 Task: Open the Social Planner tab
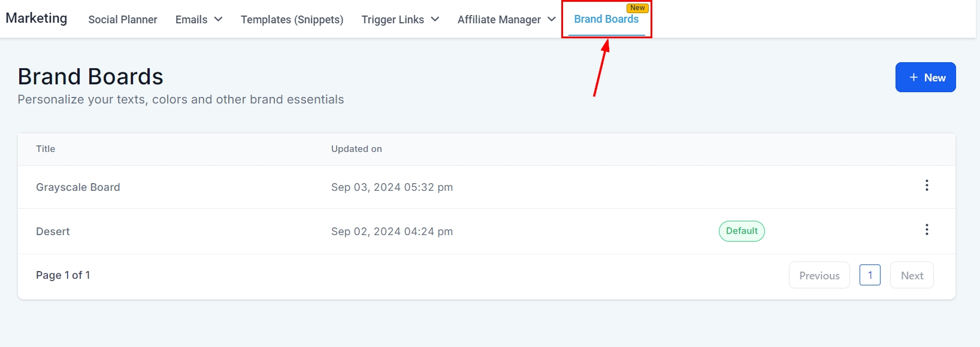coord(123,20)
